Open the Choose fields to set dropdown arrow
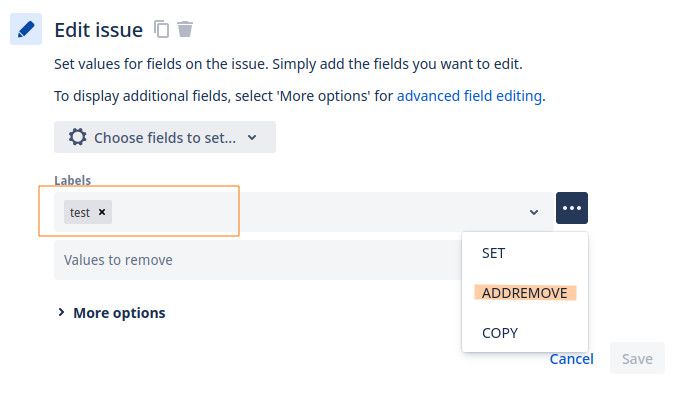 pos(252,138)
